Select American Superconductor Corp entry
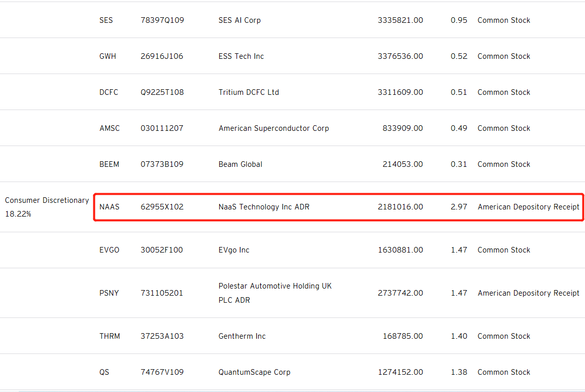The image size is (585, 392). coord(273,128)
